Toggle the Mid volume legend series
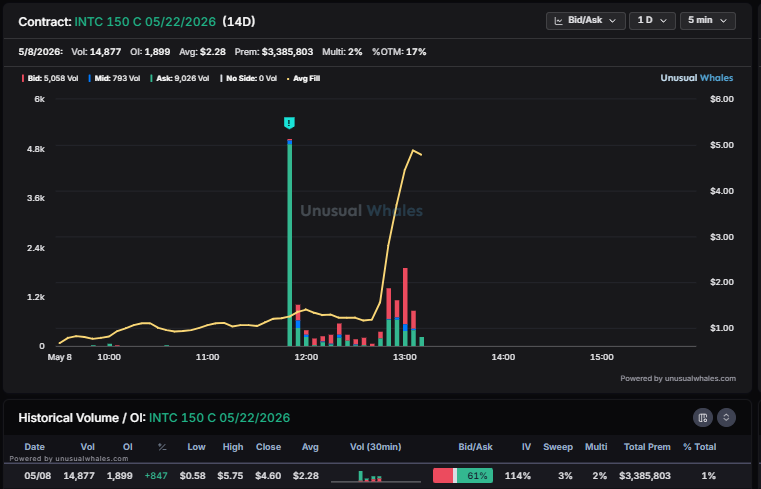 [x=114, y=78]
